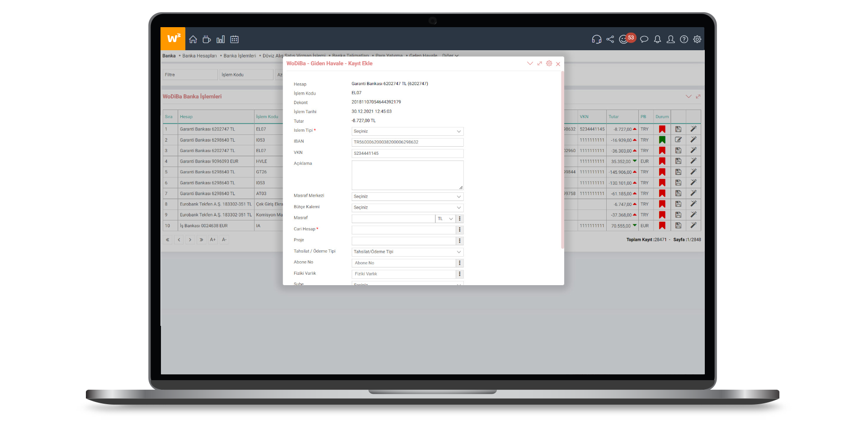Go to the last page of results
Screen dimensions: 868x425
[x=202, y=240]
